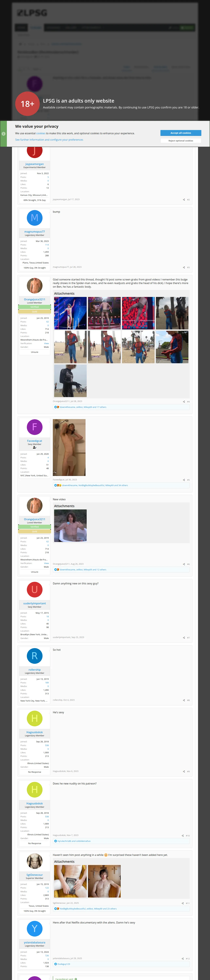Open the #12 post permalink
210x980 pixels.
188,959
